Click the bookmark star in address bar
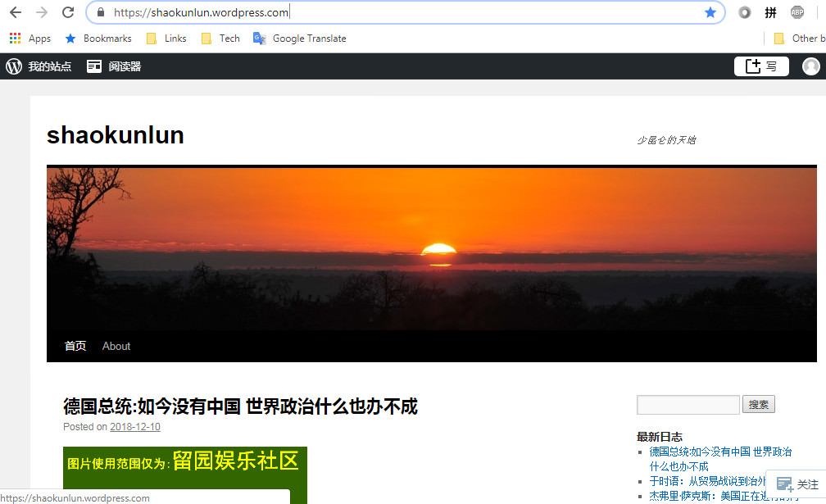The width and height of the screenshot is (826, 504). (x=710, y=12)
